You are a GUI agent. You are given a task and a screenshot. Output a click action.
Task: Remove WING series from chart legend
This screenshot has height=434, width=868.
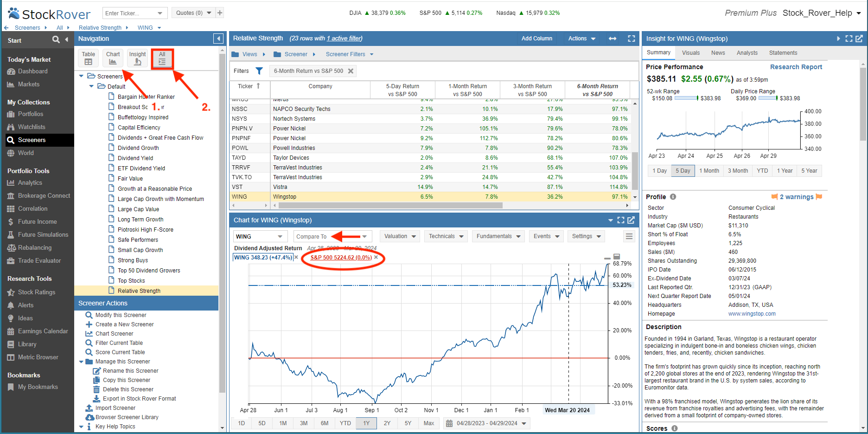click(296, 257)
